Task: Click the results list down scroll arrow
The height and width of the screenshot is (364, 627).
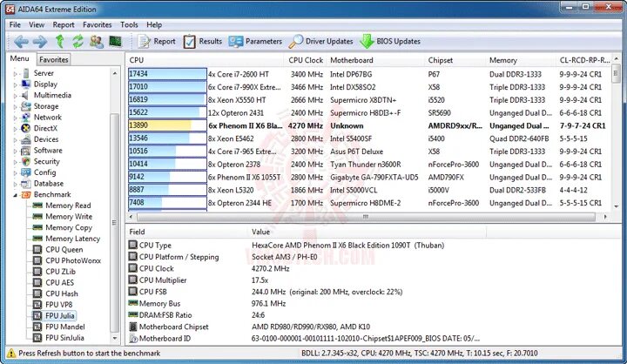Action: tap(616, 206)
